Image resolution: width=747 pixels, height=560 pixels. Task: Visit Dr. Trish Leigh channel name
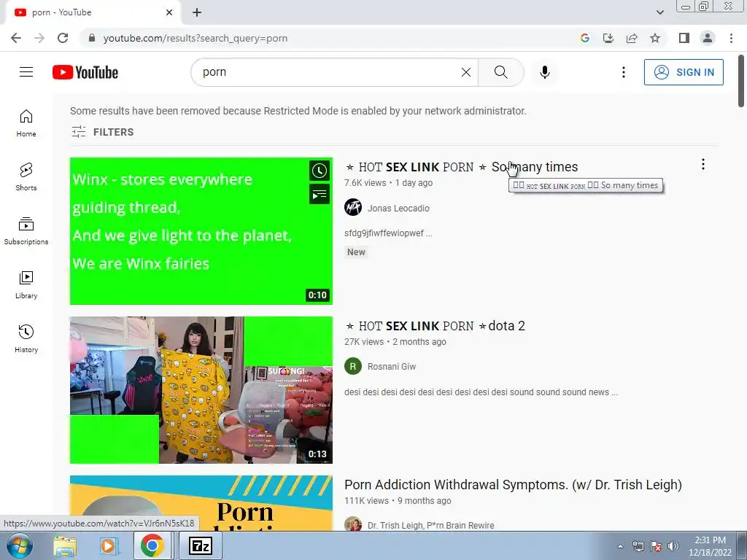coord(430,525)
